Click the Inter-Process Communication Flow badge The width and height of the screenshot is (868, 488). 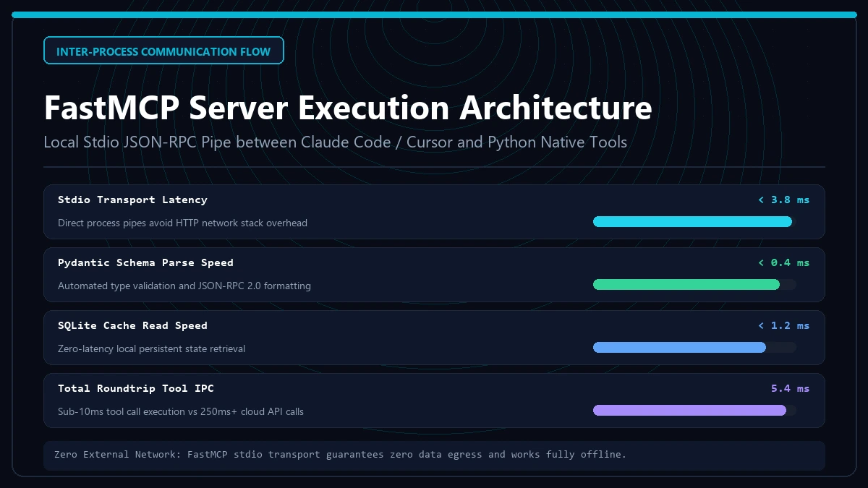(x=163, y=51)
